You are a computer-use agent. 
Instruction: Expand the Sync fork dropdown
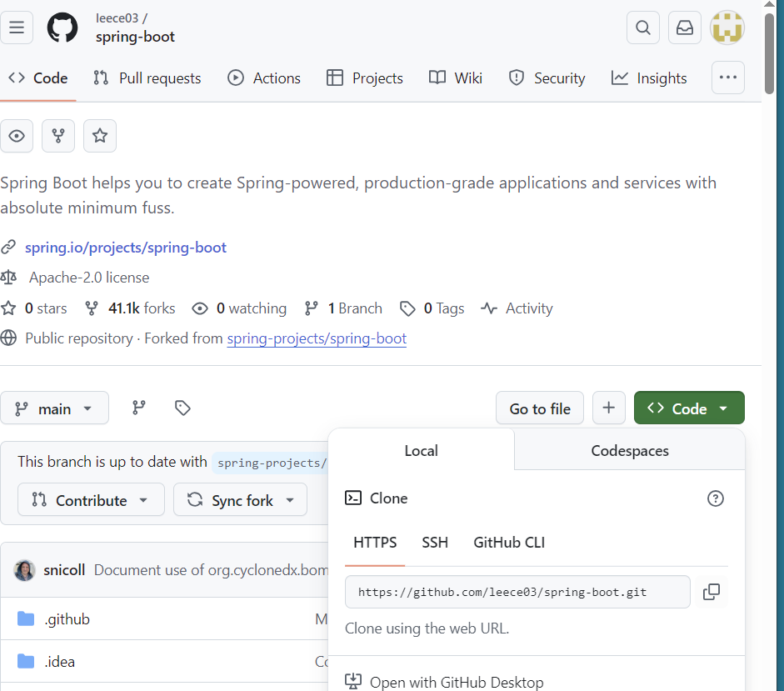coord(240,500)
